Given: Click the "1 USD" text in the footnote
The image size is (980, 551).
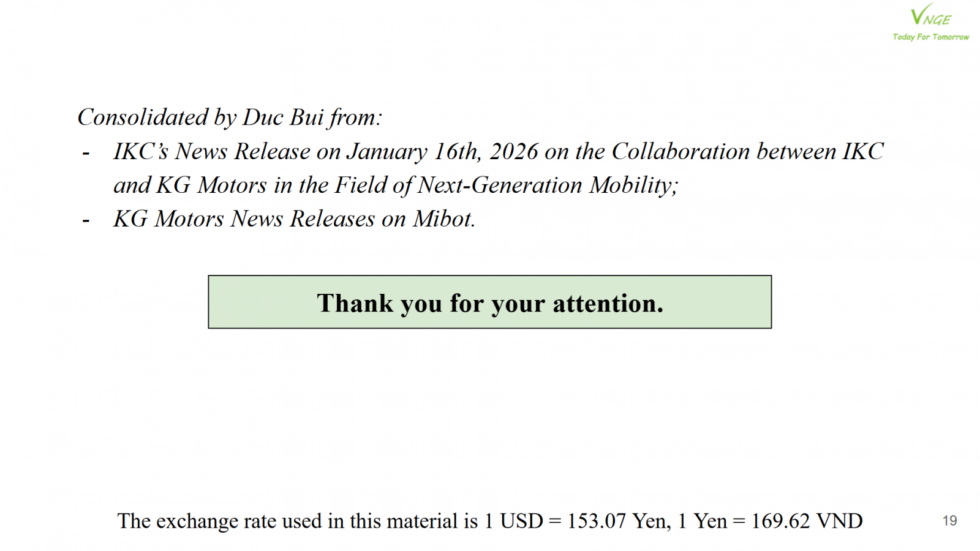Looking at the screenshot, I should [x=513, y=521].
